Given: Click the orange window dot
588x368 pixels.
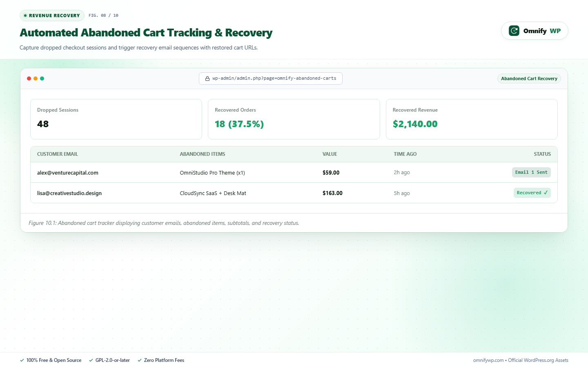Looking at the screenshot, I should pos(36,79).
